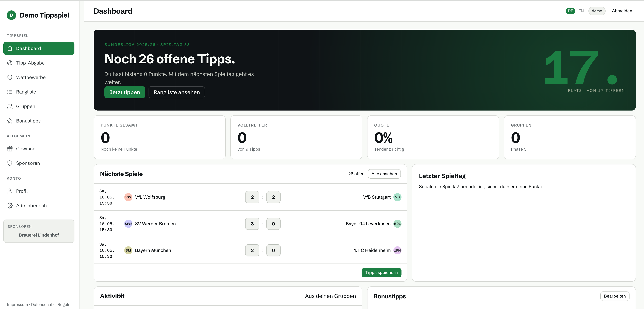The height and width of the screenshot is (309, 644).
Task: Click the 'Letzter Spieltag' heading
Action: click(x=442, y=176)
